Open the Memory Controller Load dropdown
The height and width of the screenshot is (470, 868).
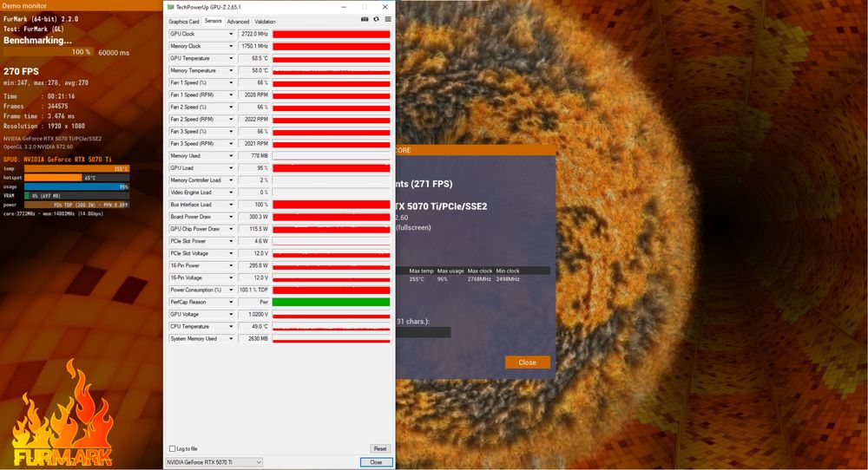click(231, 180)
